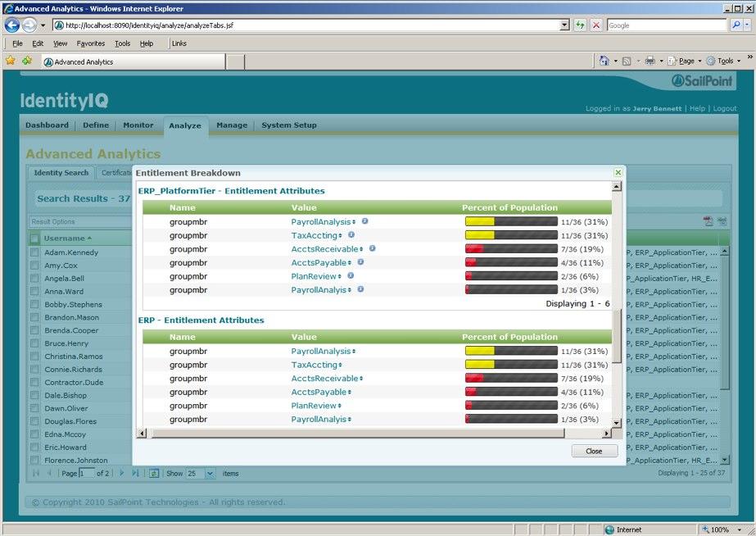Click the Help link near Logout

(x=697, y=108)
